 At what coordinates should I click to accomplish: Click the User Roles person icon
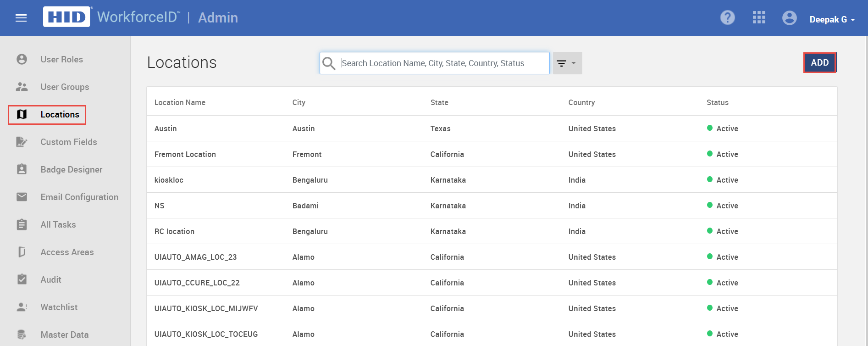point(22,59)
